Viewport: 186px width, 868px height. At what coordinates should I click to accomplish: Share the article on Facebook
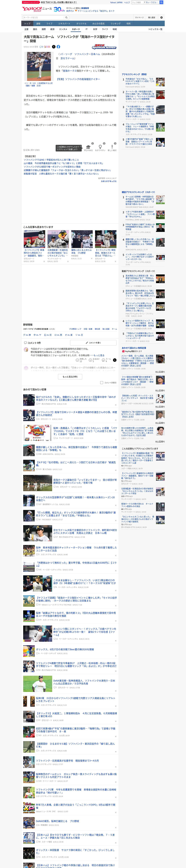pyautogui.click(x=58, y=47)
